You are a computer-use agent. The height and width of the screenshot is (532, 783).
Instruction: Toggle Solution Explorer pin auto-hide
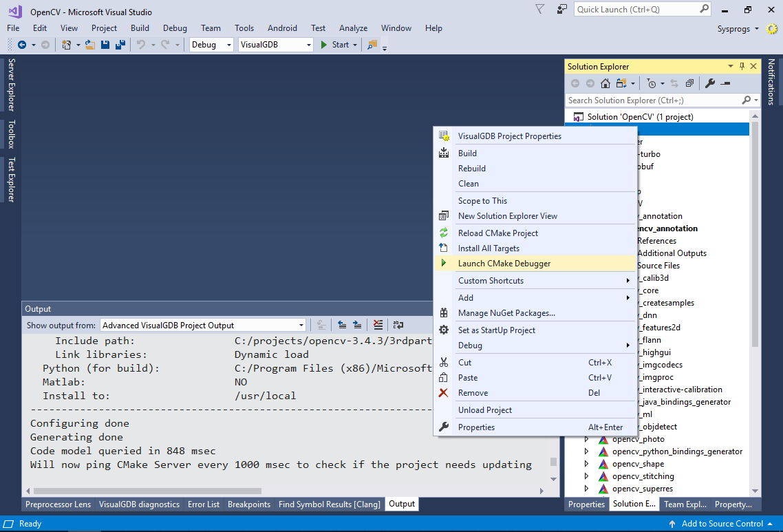[742, 67]
